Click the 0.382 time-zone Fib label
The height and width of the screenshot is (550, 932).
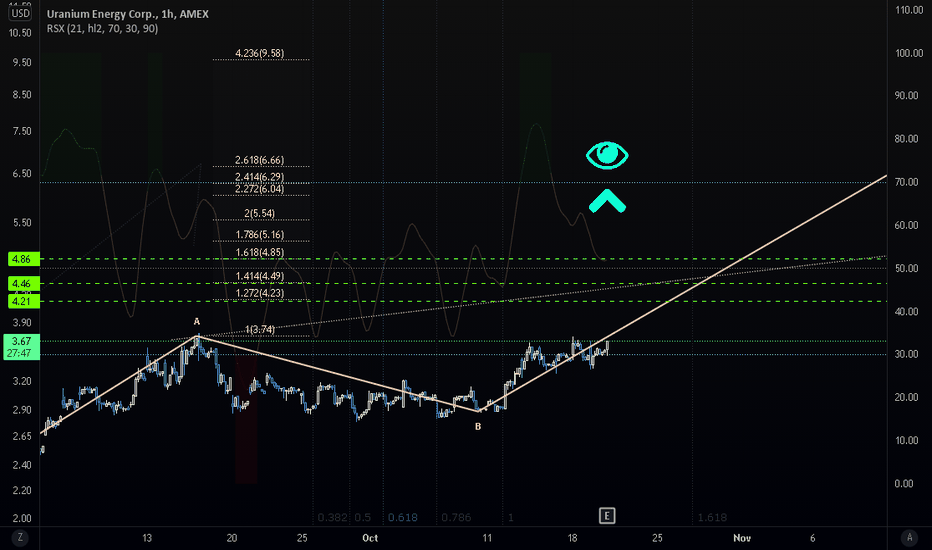click(332, 517)
